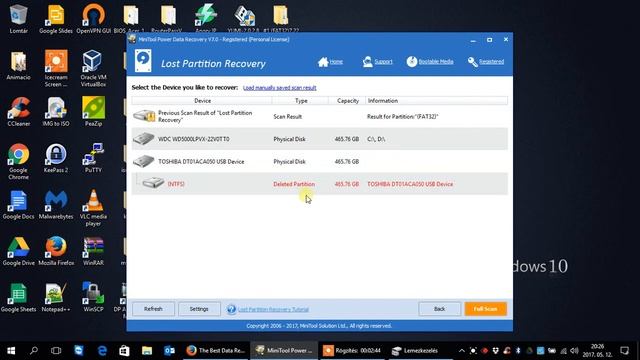The width and height of the screenshot is (640, 360).
Task: Switch to Rögzítés recording taskbar item
Action: coord(352,351)
